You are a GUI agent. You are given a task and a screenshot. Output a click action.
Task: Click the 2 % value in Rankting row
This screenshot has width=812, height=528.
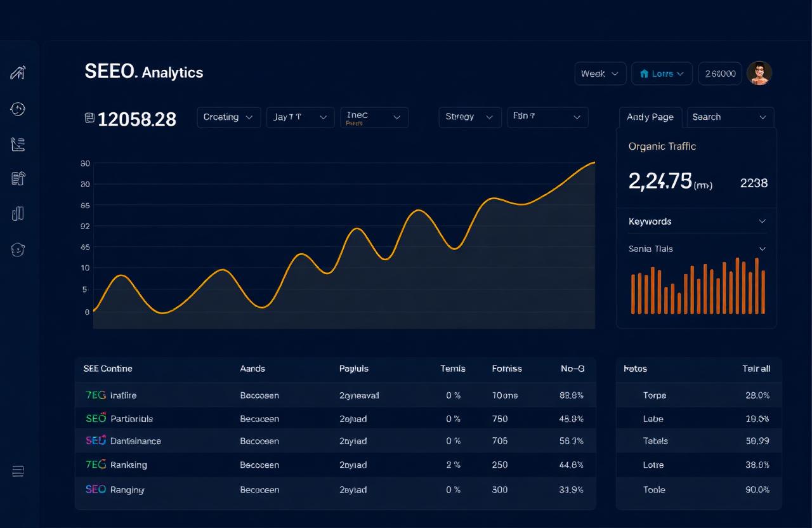pos(453,465)
